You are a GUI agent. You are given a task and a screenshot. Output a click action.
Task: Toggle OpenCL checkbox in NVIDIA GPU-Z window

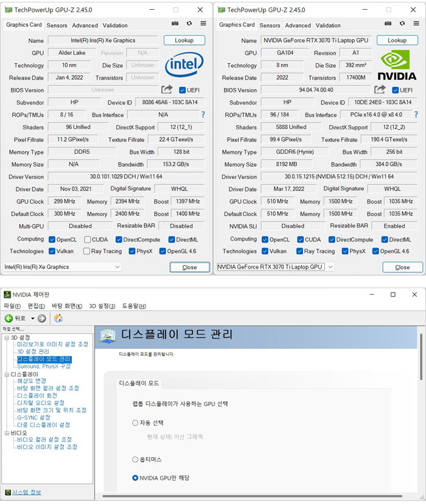pos(265,240)
